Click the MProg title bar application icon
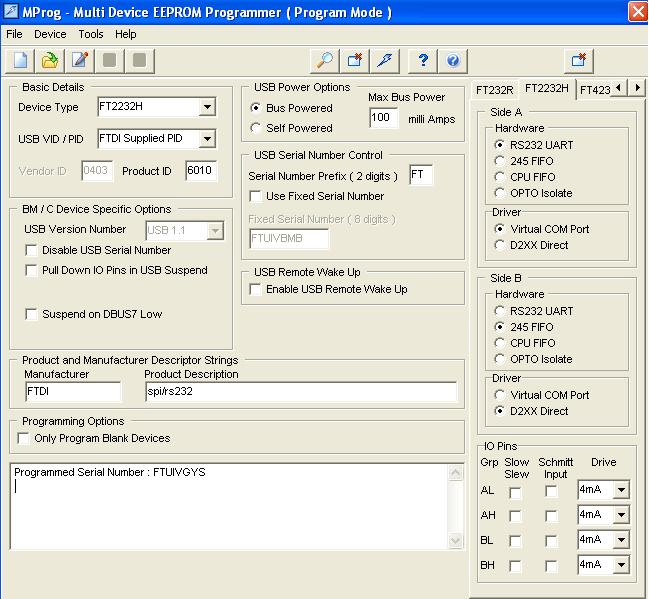The image size is (649, 599). 11,11
